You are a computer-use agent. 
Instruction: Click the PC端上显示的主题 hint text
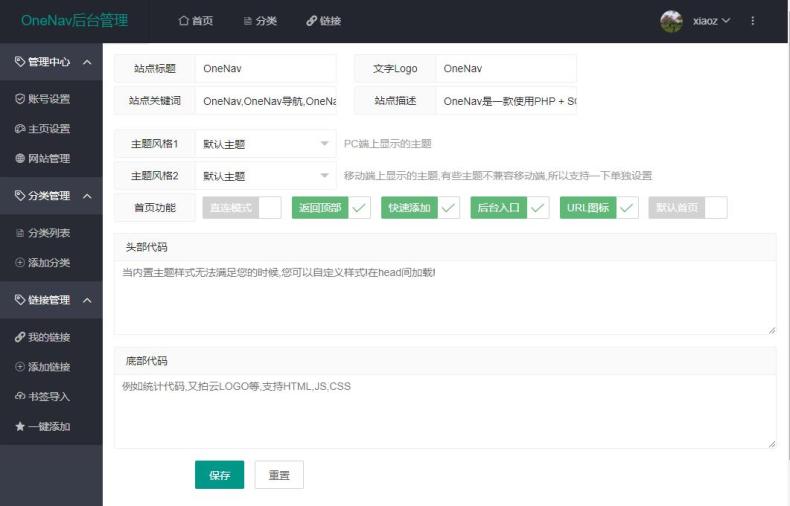coord(387,144)
